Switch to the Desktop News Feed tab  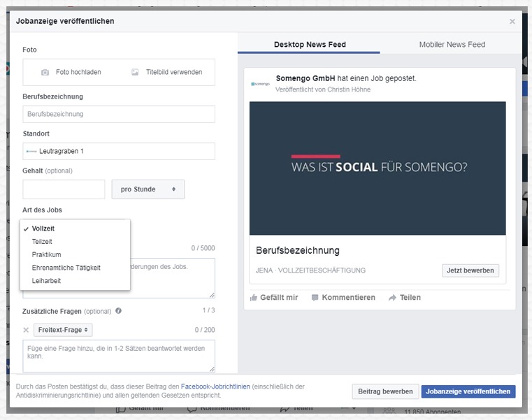coord(309,45)
